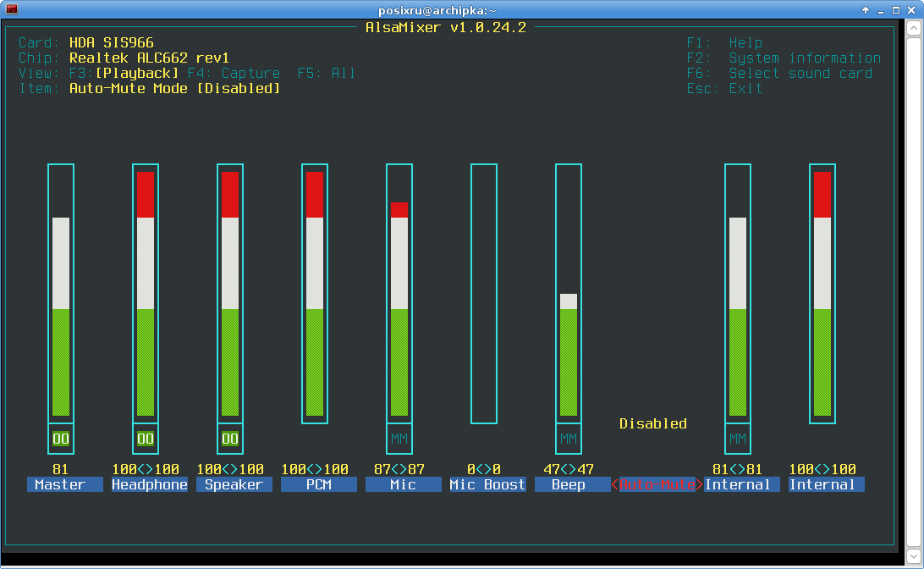
Task: Open the terminal window menu icon
Action: [x=11, y=9]
